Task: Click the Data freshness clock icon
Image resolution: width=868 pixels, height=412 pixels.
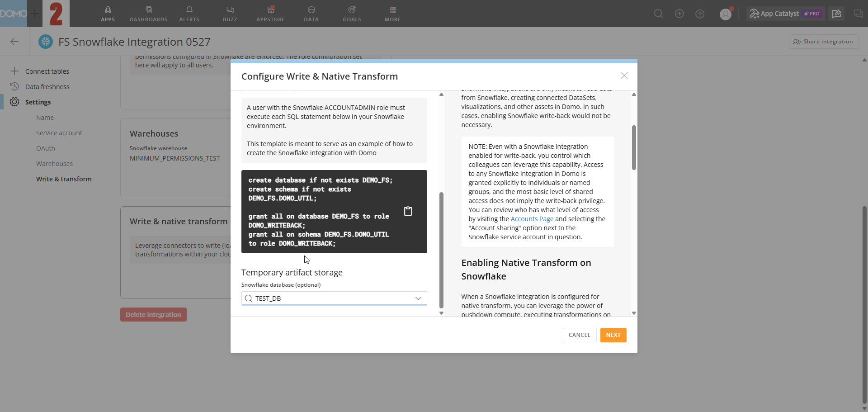Action: pos(14,86)
